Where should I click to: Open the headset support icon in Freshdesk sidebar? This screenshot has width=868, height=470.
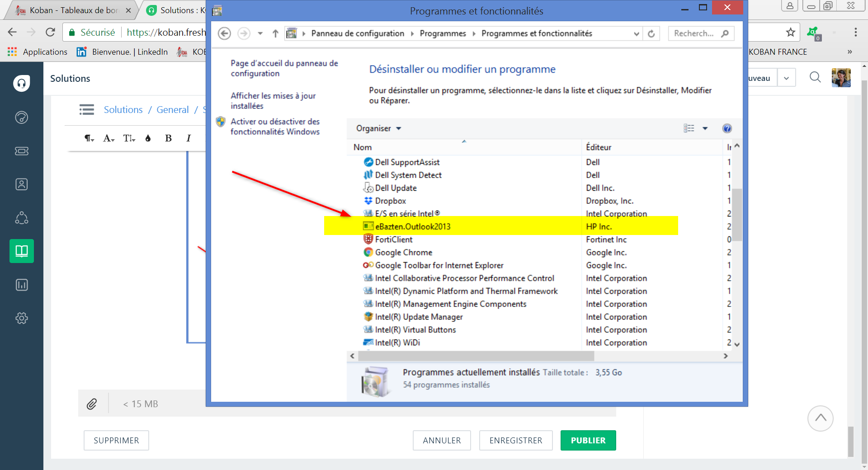[21, 83]
